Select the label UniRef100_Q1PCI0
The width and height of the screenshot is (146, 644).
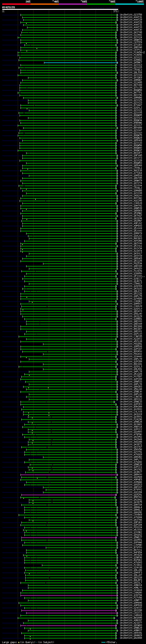[131, 334]
